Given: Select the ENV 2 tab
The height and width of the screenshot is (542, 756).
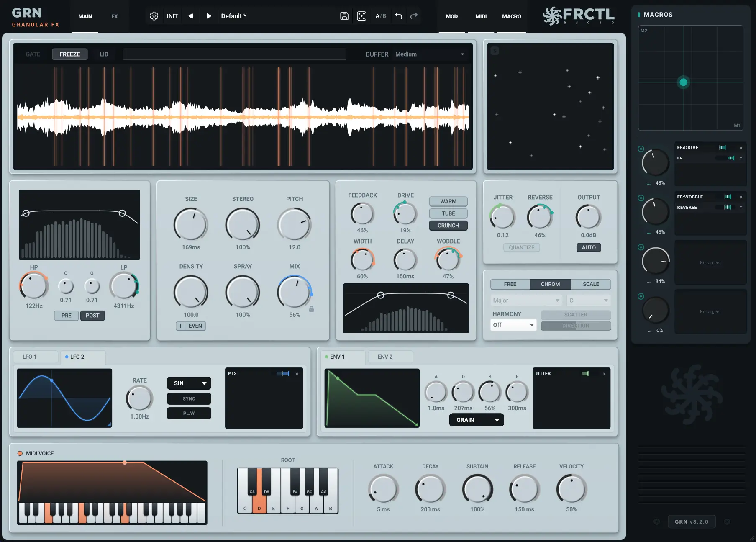Looking at the screenshot, I should [385, 357].
